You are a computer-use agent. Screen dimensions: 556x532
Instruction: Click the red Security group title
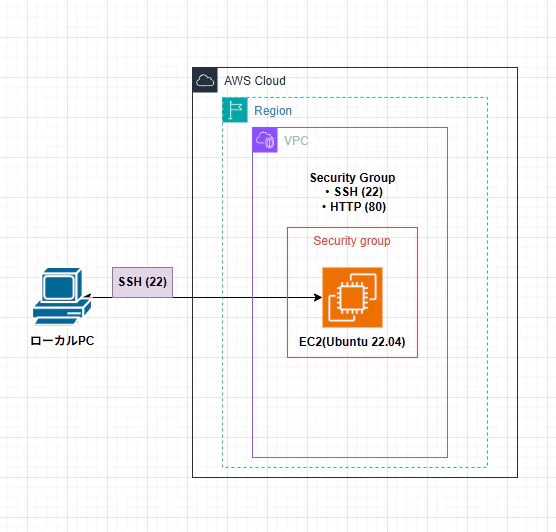click(x=352, y=241)
